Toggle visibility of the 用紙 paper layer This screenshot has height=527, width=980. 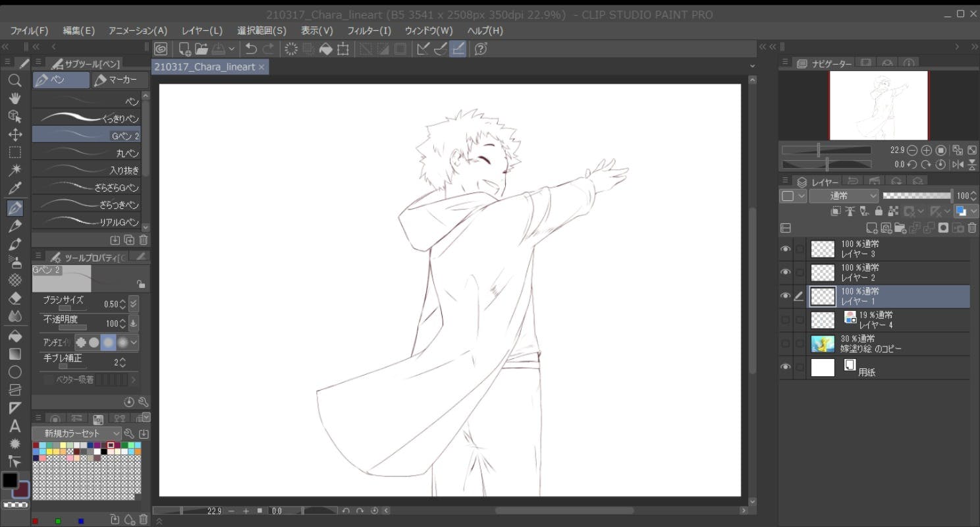[x=785, y=367]
